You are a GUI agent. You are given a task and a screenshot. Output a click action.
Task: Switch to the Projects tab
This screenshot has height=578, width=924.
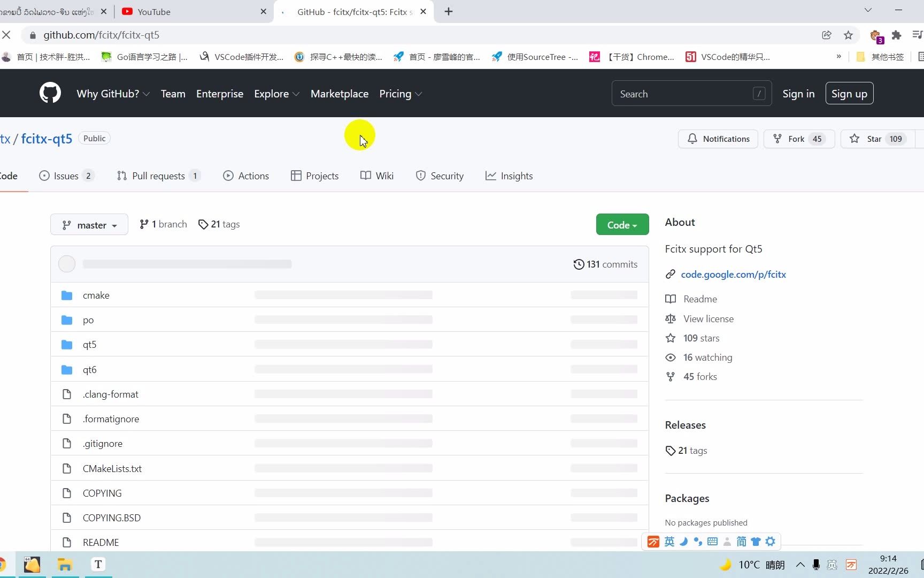pos(314,176)
